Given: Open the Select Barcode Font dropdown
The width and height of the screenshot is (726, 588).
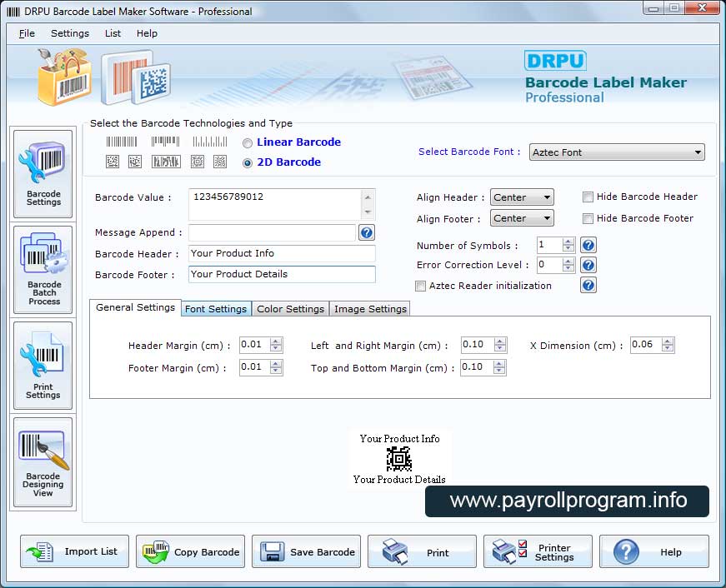Looking at the screenshot, I should 617,152.
